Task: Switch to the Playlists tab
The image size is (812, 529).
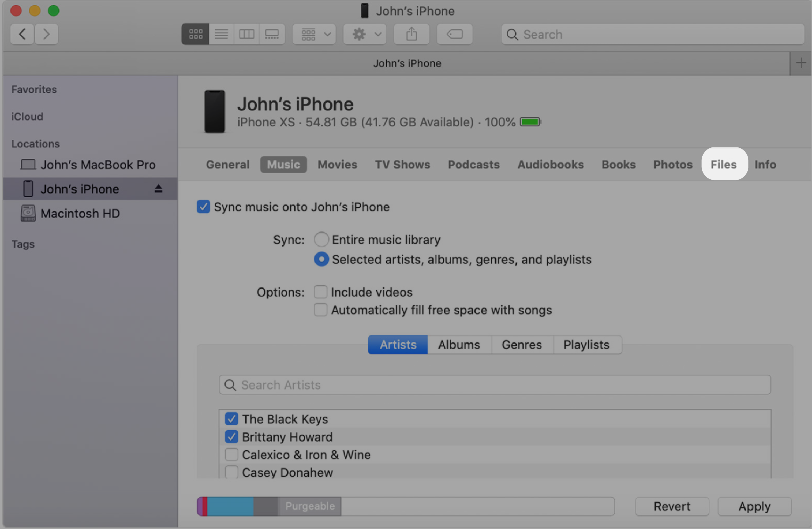Action: [x=586, y=344]
